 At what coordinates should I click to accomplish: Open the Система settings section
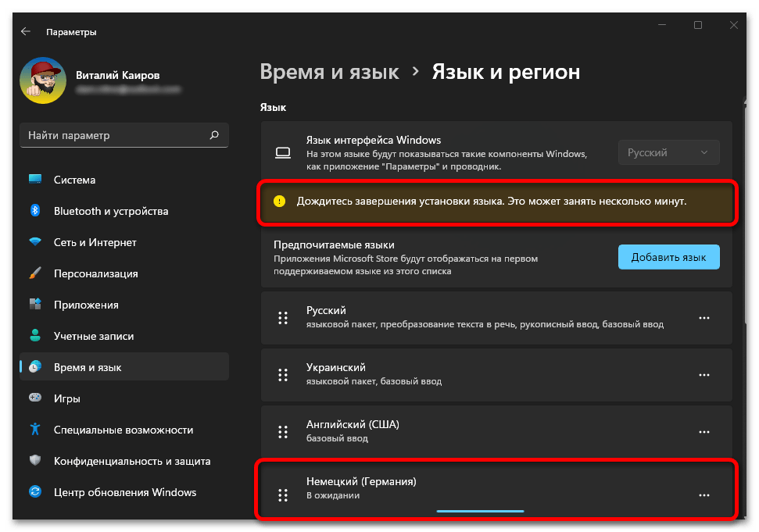[124, 180]
